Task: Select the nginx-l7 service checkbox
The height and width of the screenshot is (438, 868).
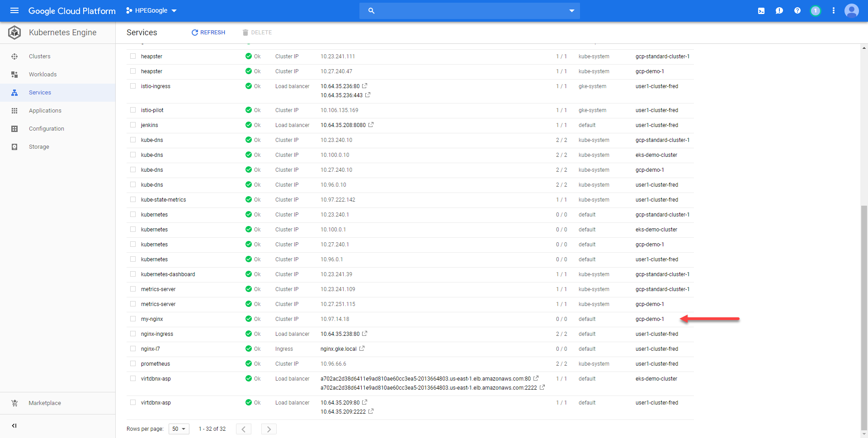Action: tap(133, 349)
